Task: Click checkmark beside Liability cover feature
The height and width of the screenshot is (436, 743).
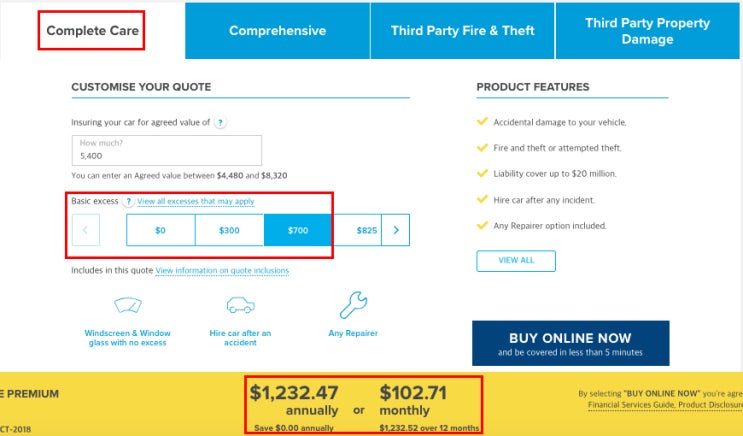Action: 482,174
